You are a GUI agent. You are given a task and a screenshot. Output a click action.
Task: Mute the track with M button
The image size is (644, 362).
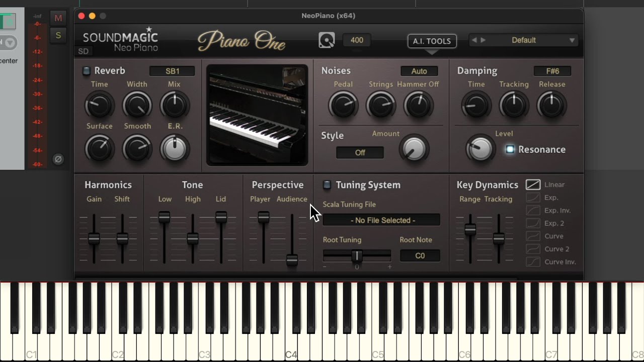[x=58, y=18]
